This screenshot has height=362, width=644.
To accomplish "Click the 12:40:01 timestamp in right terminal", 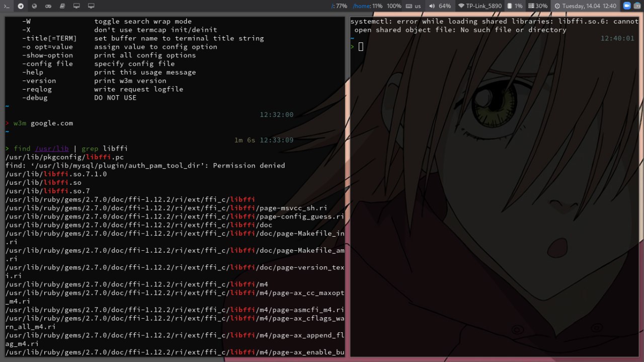I will click(x=617, y=38).
